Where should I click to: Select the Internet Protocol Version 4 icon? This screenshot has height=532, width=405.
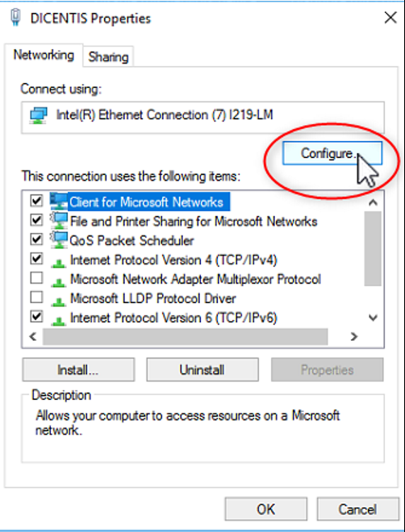point(58,263)
